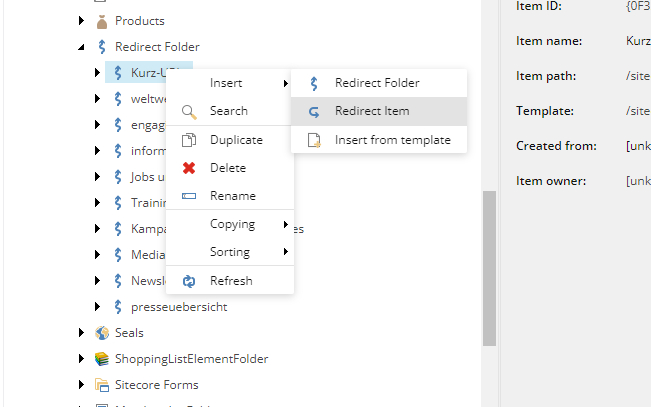Click the Duplicate pages icon

click(189, 140)
